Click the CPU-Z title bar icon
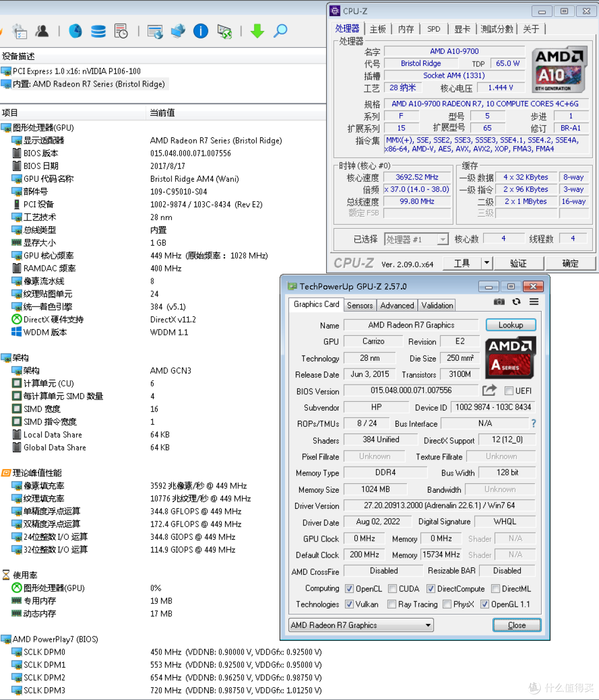599x700 pixels. click(x=335, y=11)
